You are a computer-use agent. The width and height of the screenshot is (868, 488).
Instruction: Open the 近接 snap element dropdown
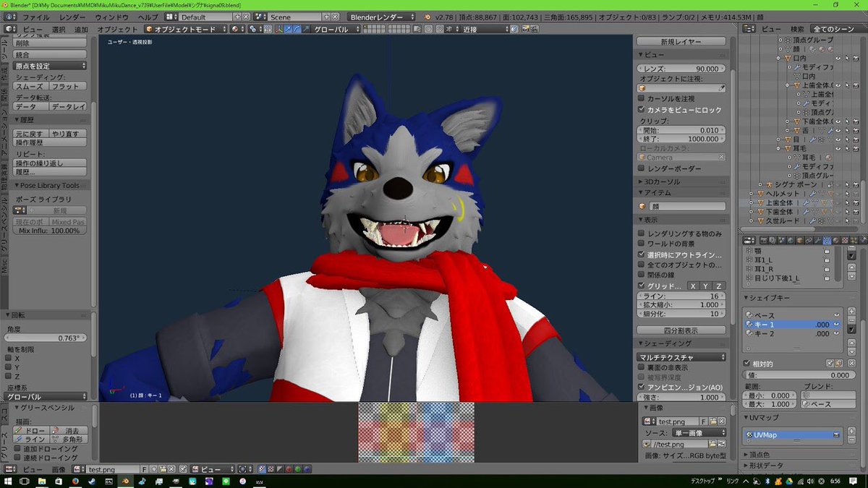pyautogui.click(x=485, y=30)
